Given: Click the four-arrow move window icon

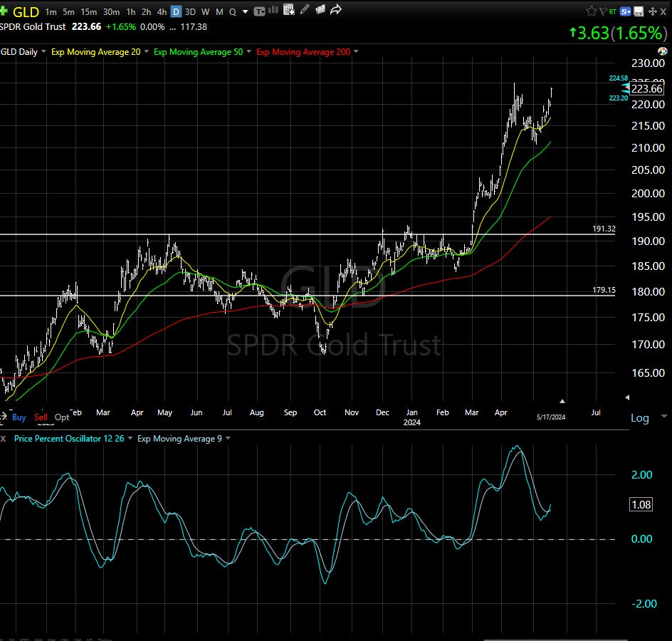Looking at the screenshot, I should (x=652, y=11).
